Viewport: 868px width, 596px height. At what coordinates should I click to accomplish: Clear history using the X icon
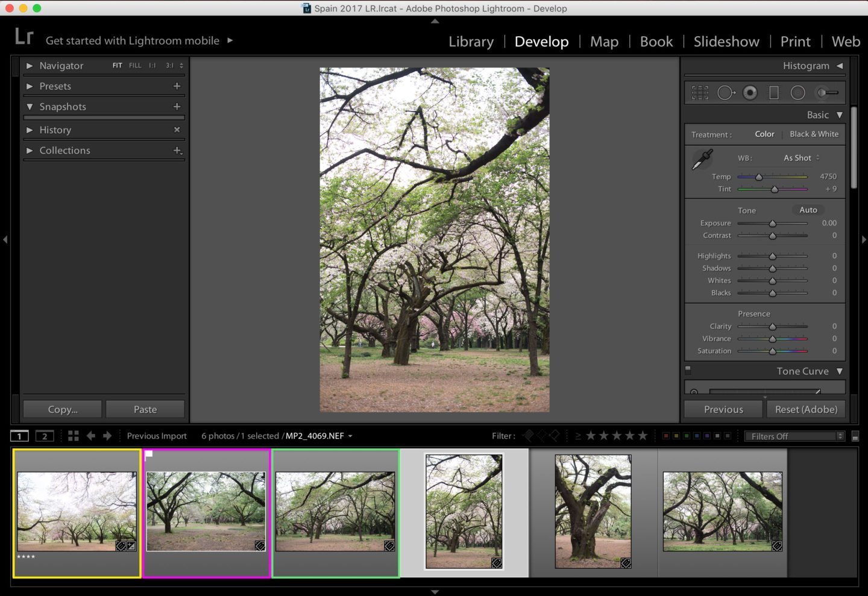(177, 130)
